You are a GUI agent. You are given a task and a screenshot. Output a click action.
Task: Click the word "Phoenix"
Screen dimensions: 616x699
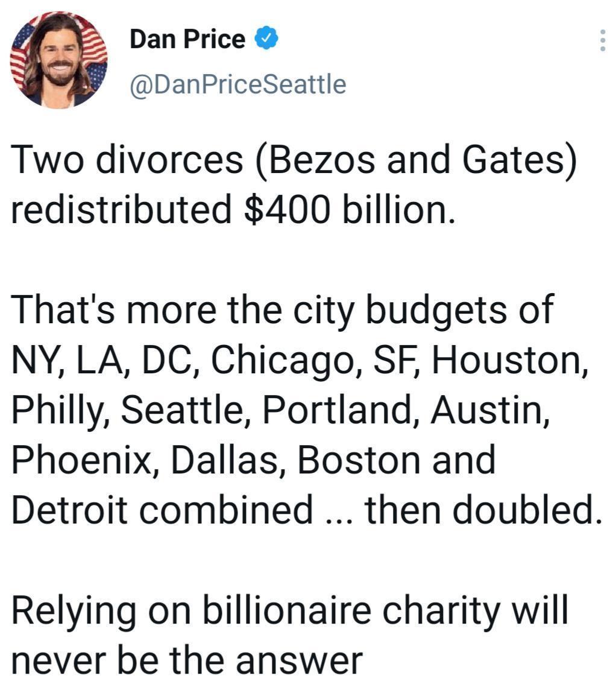(84, 460)
